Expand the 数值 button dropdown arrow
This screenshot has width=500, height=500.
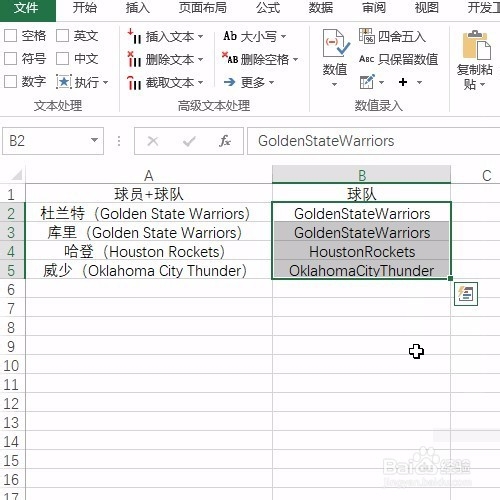pos(335,84)
